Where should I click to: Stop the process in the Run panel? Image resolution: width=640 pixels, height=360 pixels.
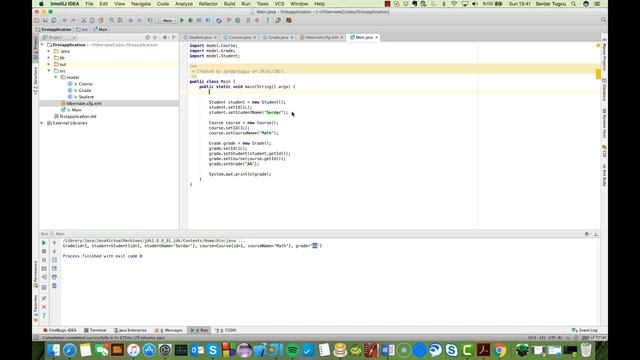click(44, 251)
